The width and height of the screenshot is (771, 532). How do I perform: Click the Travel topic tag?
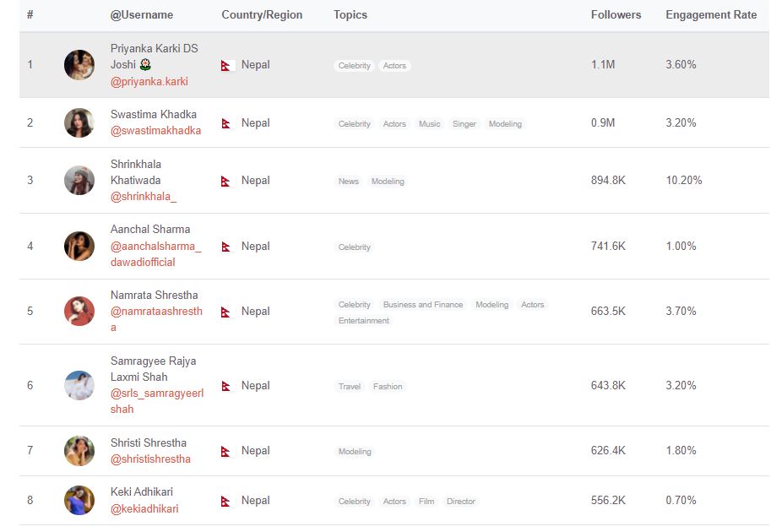[x=350, y=387]
